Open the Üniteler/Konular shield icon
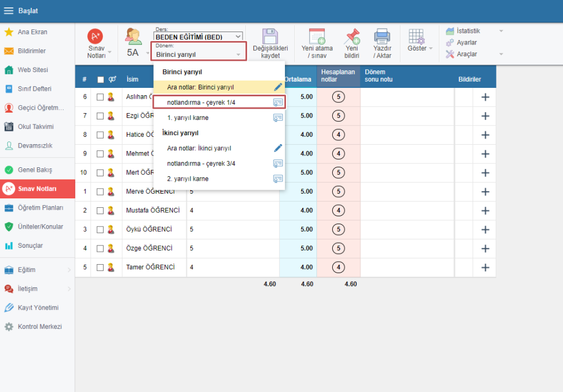 pyautogui.click(x=8, y=227)
